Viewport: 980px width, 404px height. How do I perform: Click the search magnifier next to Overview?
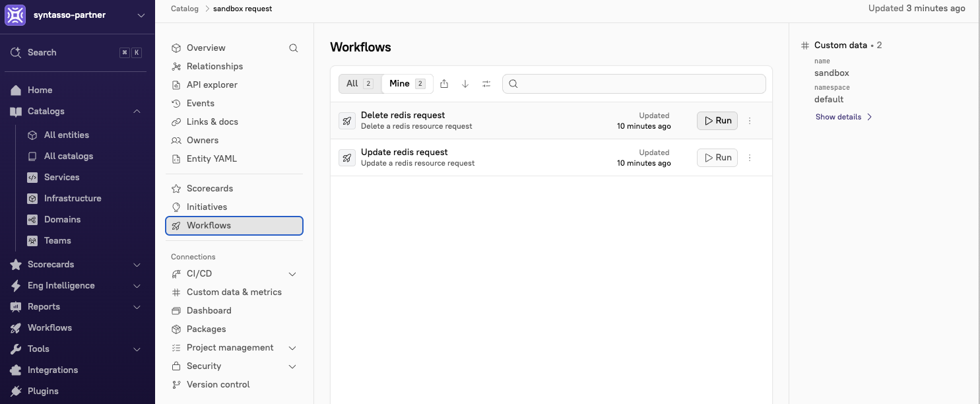click(293, 48)
